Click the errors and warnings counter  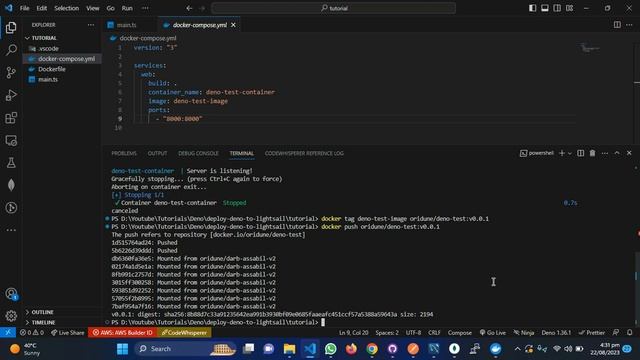click(x=32, y=333)
